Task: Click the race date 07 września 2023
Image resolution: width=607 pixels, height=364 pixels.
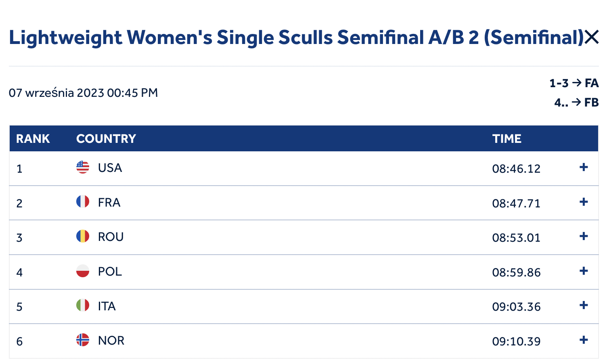Action: [x=57, y=93]
